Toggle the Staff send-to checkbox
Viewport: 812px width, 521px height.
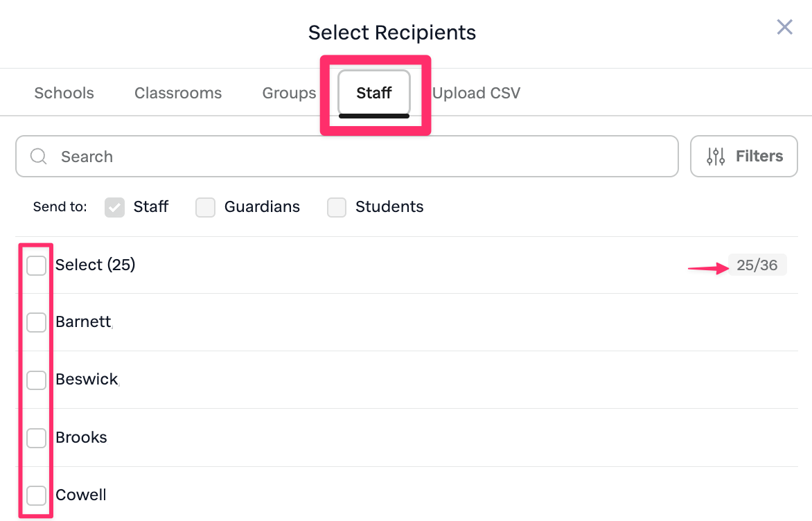pyautogui.click(x=115, y=207)
